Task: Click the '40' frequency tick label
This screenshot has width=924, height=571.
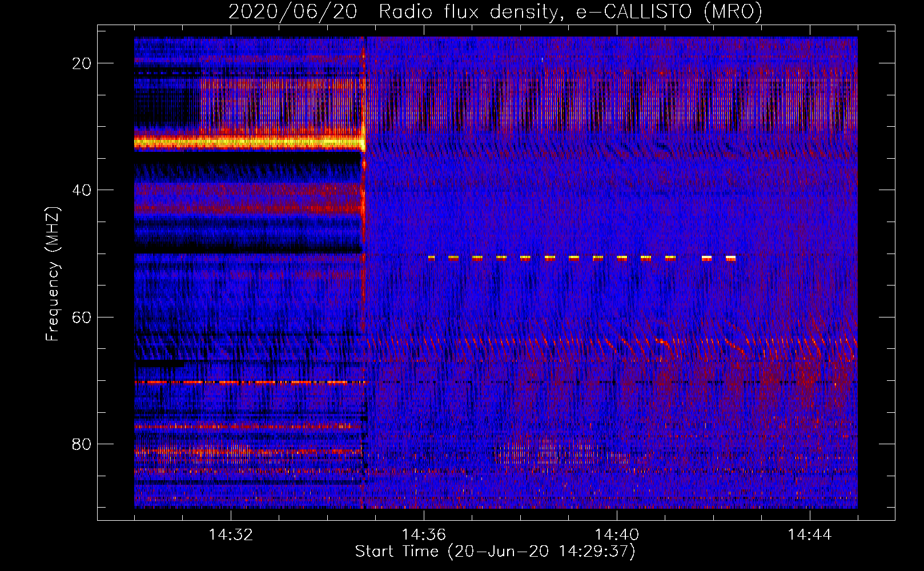Action: [x=82, y=190]
